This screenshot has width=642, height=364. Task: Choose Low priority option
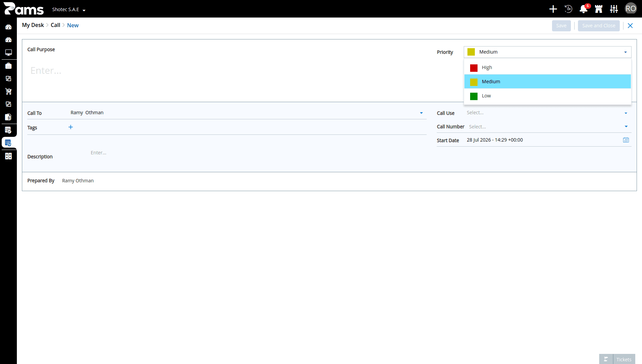547,96
